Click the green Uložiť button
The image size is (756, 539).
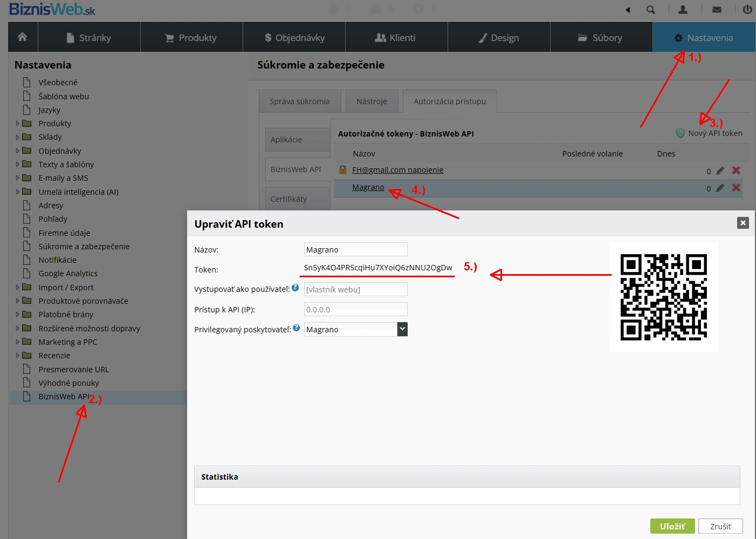pos(672,526)
